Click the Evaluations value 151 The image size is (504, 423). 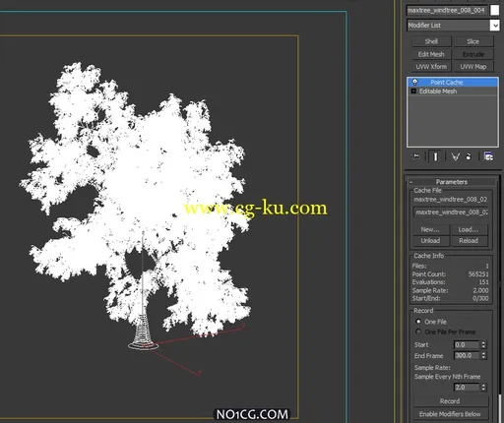[483, 282]
